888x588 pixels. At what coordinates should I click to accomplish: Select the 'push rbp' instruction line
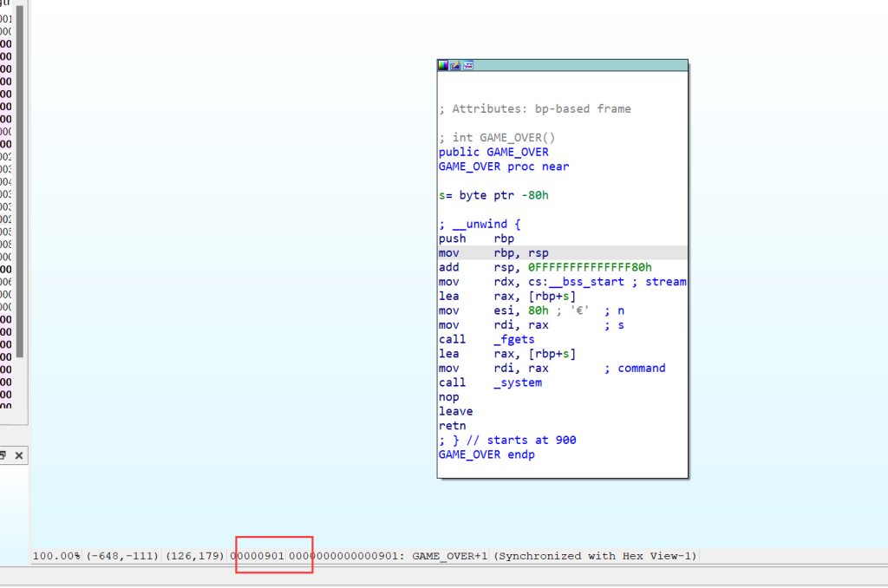pos(476,238)
